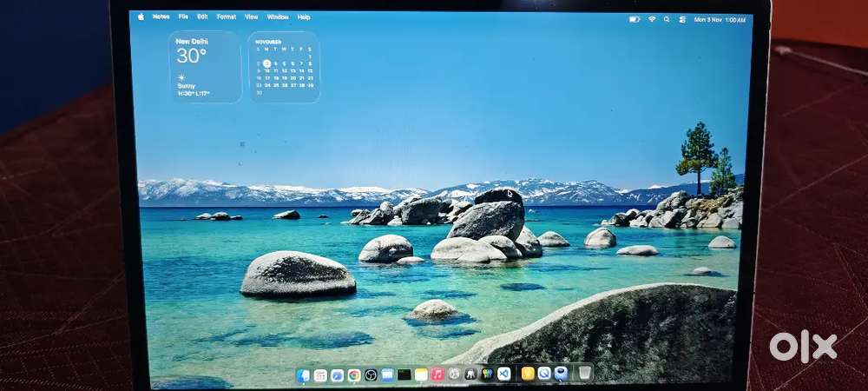
Task: Launch Google Chrome from the dock
Action: pyautogui.click(x=354, y=375)
